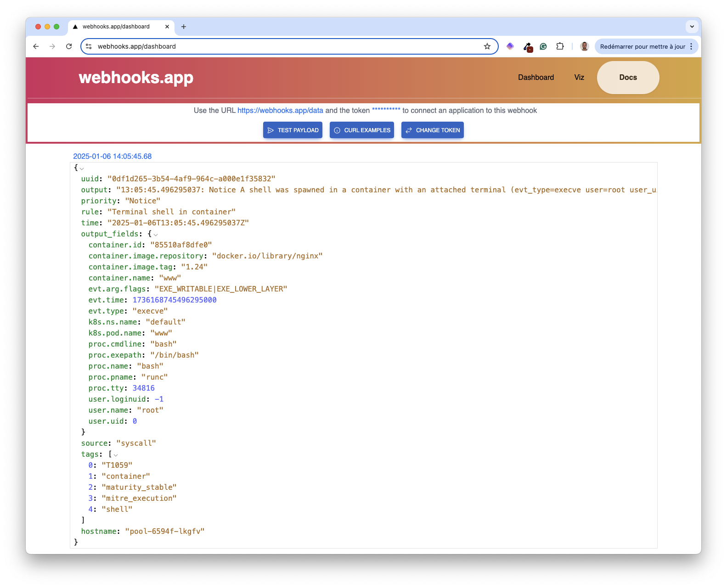Click the TEST PAYLOAD button
727x588 pixels.
[293, 130]
